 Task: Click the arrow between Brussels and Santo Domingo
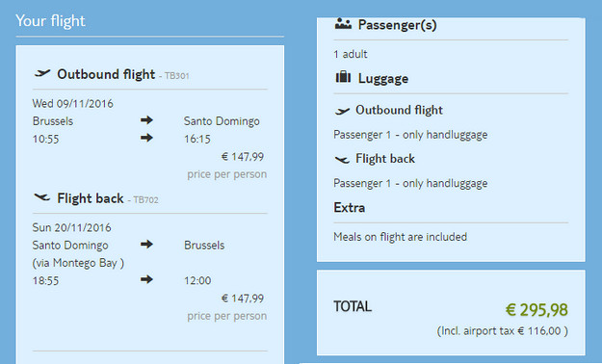pos(146,120)
